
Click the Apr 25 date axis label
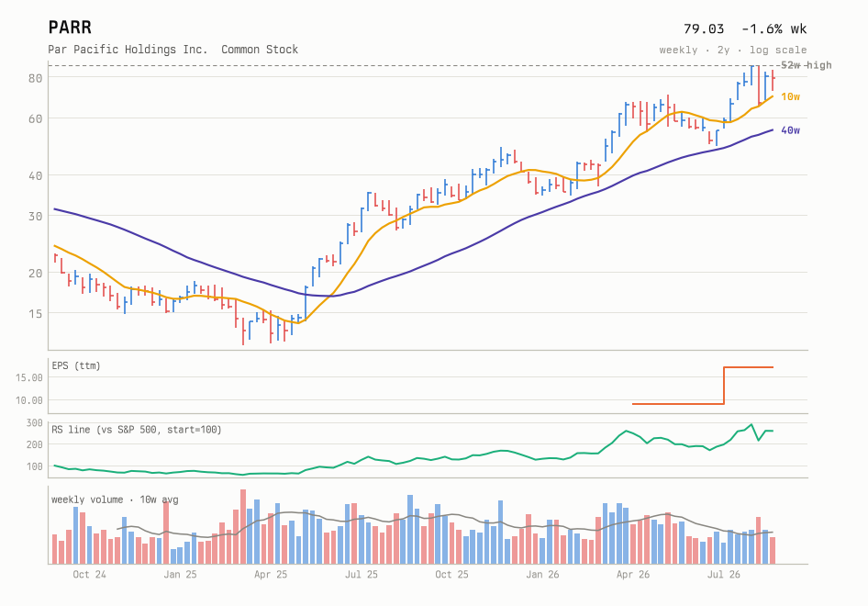click(x=271, y=575)
